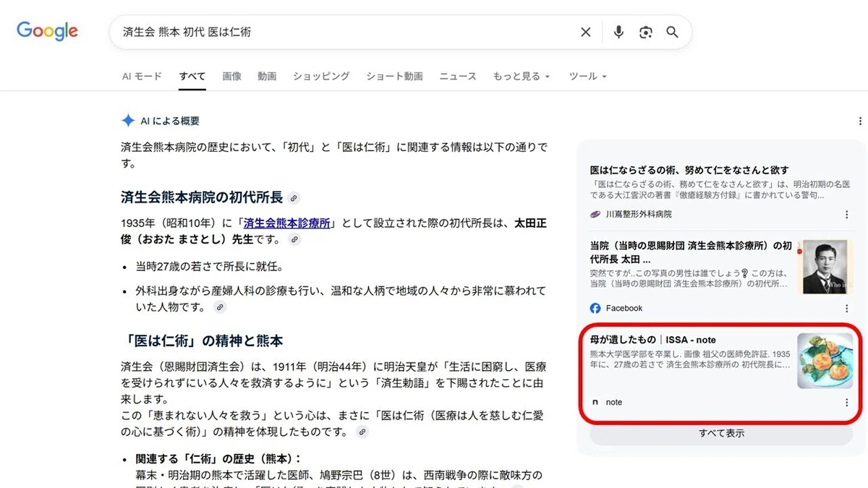Switch to 画像 tab
868x488 pixels.
pyautogui.click(x=231, y=76)
